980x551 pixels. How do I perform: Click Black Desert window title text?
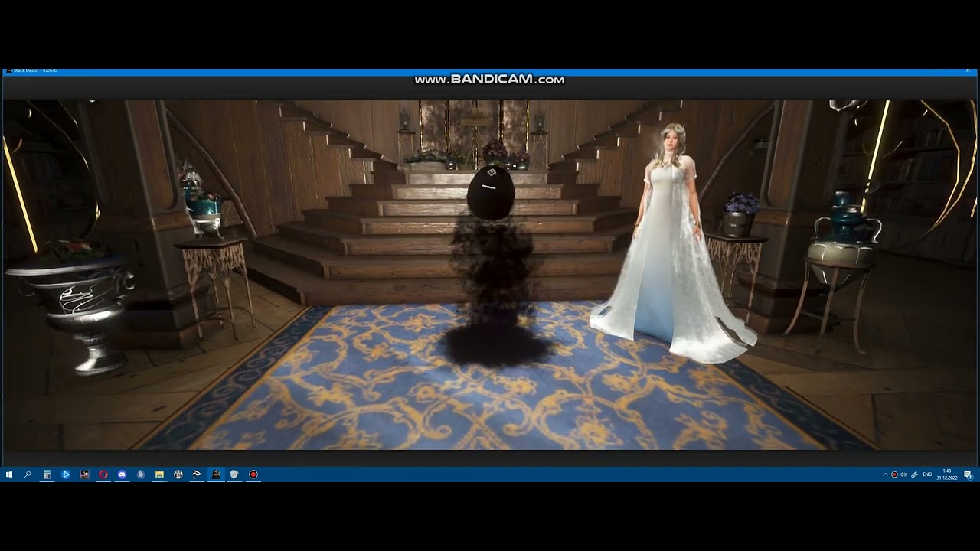(x=35, y=70)
